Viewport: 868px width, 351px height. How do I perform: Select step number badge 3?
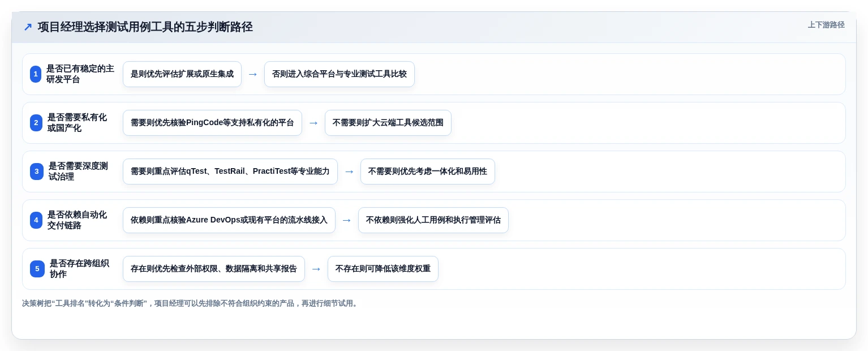pyautogui.click(x=37, y=172)
